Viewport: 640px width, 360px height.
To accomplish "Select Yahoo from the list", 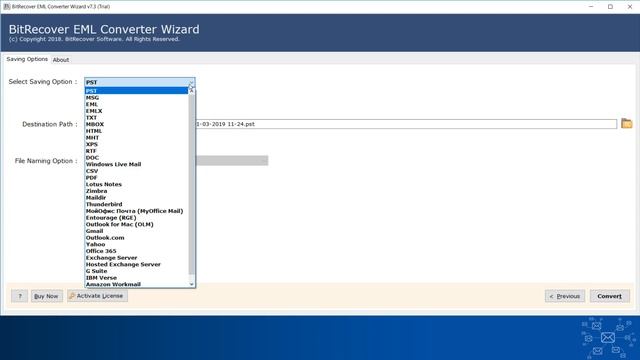I will tap(136, 244).
